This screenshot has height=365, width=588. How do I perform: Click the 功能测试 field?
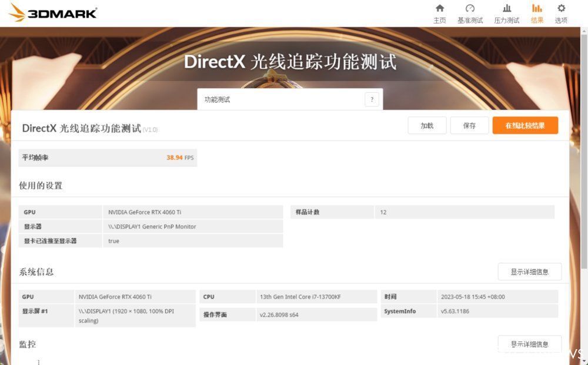(290, 99)
